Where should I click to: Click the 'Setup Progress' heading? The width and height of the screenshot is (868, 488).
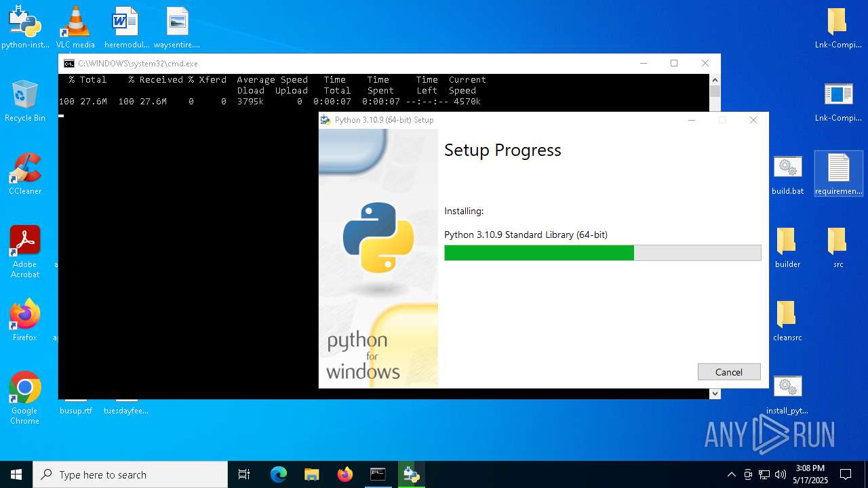pyautogui.click(x=502, y=150)
